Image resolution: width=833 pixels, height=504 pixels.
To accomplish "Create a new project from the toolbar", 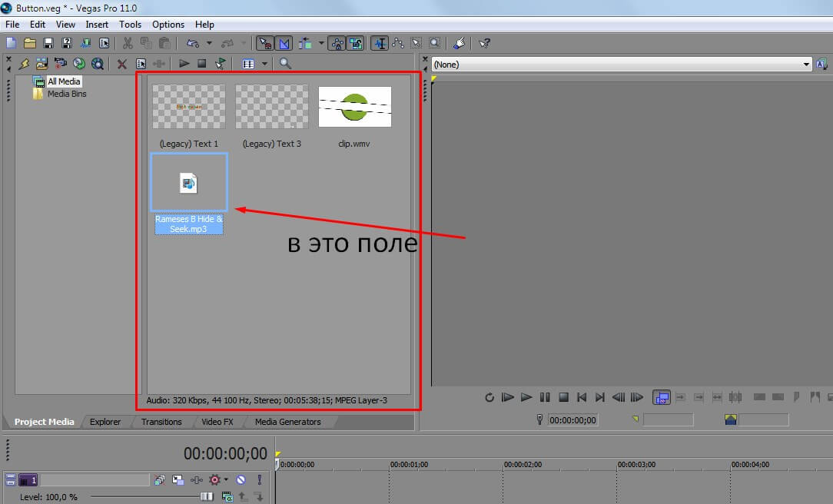I will point(12,43).
